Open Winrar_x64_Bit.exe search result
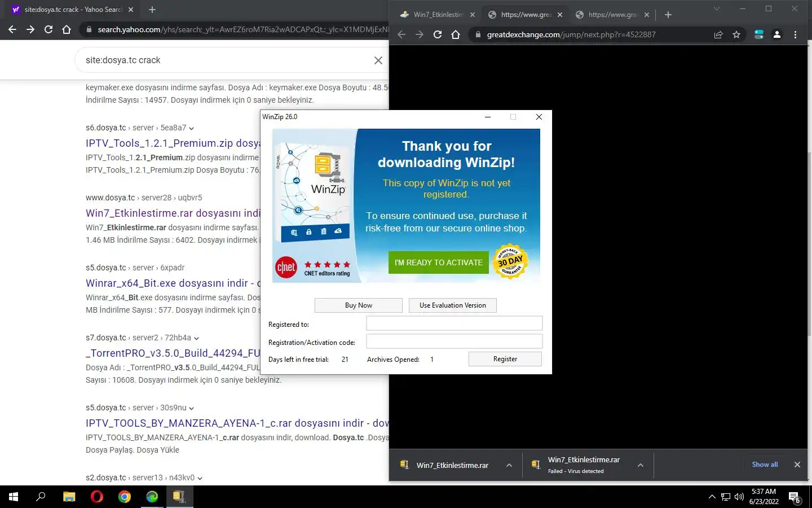 (173, 283)
